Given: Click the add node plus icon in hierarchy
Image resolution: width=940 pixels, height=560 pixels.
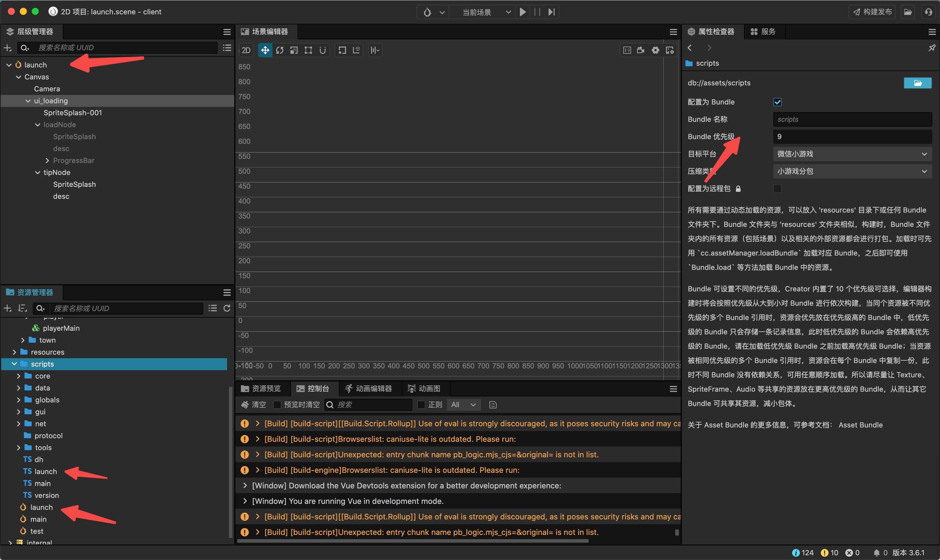Looking at the screenshot, I should tap(7, 48).
